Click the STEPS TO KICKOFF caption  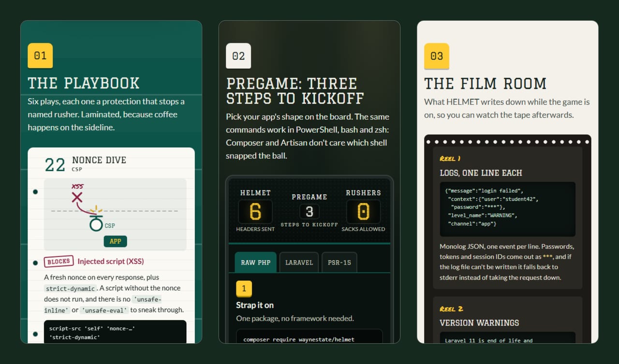pyautogui.click(x=309, y=225)
